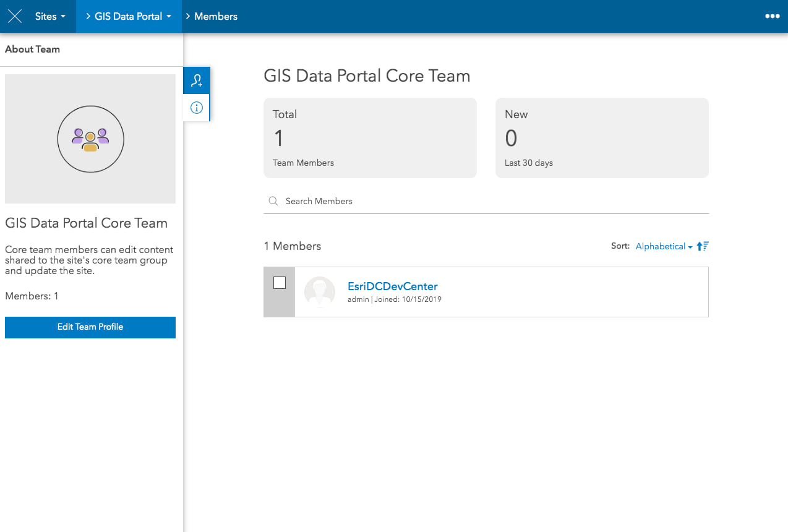Expand the GIS Data Portal dropdown
The image size is (788, 532).
tap(129, 16)
